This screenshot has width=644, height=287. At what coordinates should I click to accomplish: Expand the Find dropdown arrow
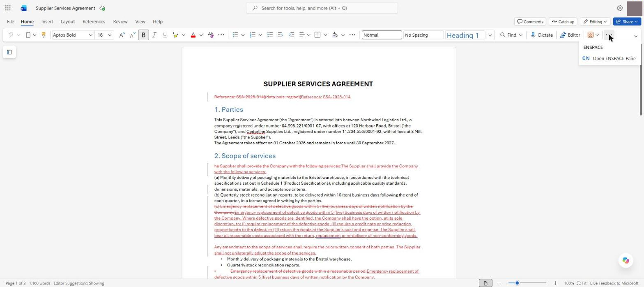click(521, 35)
